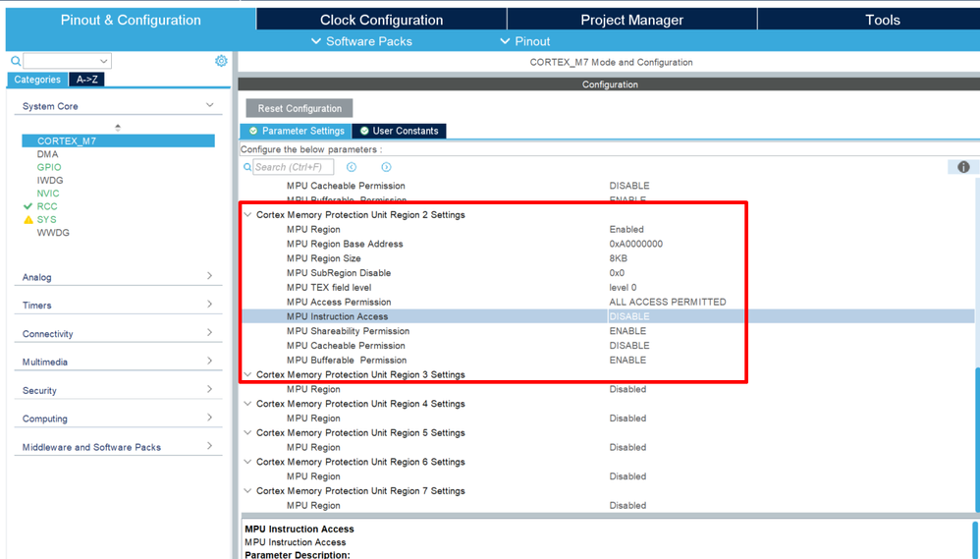Viewport: 980px width, 559px height.
Task: Click Region 2 Cacheable Permission DISABLE value
Action: click(x=629, y=345)
